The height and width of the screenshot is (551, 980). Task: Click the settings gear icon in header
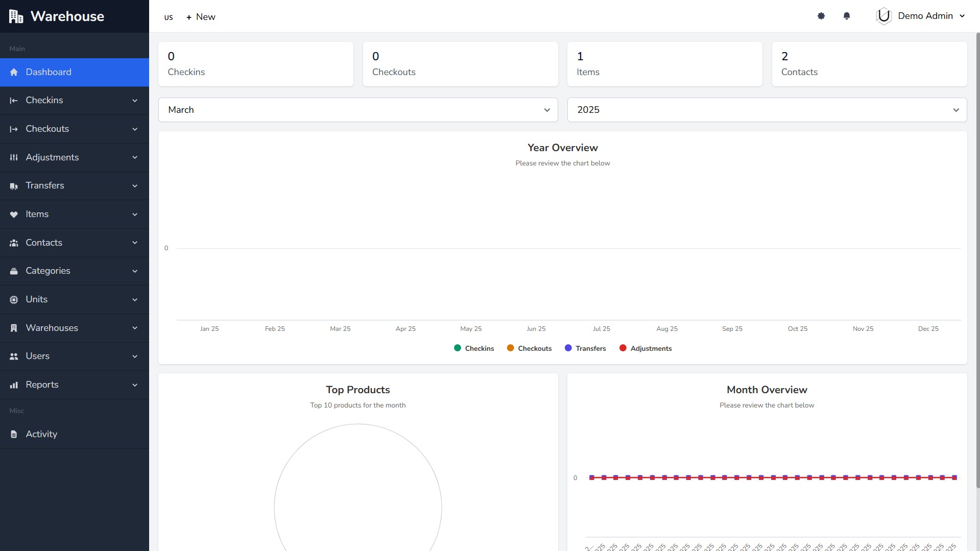821,16
